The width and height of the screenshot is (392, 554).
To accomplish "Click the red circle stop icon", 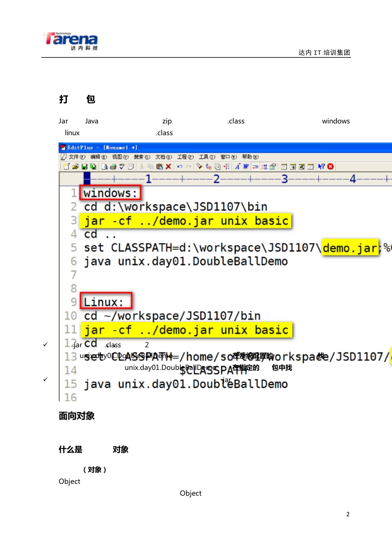I will 331,166.
